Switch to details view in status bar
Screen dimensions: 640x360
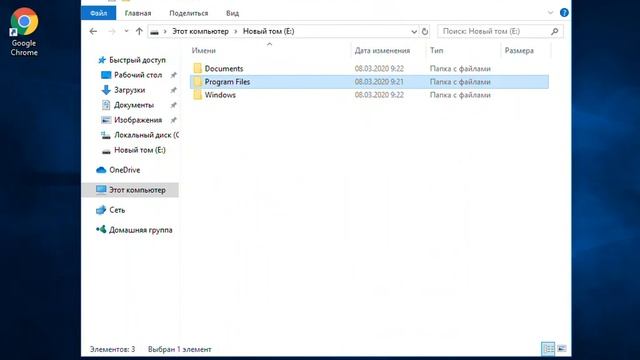point(548,349)
